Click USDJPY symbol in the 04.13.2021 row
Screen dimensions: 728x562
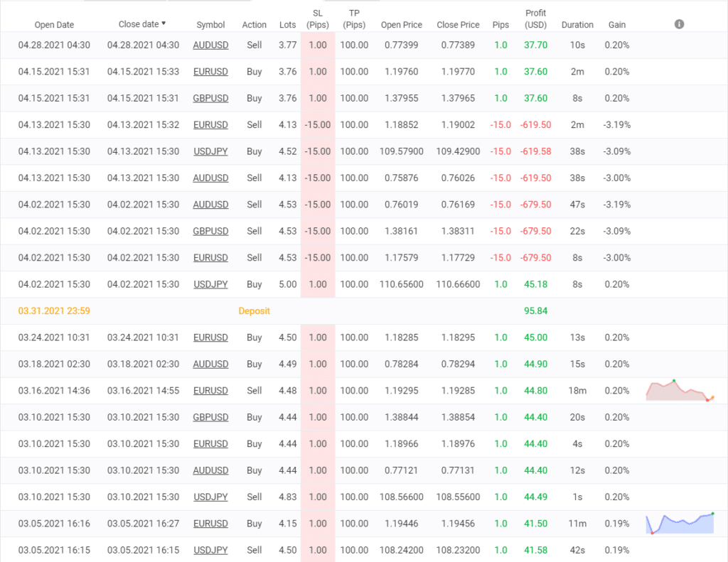tap(210, 151)
